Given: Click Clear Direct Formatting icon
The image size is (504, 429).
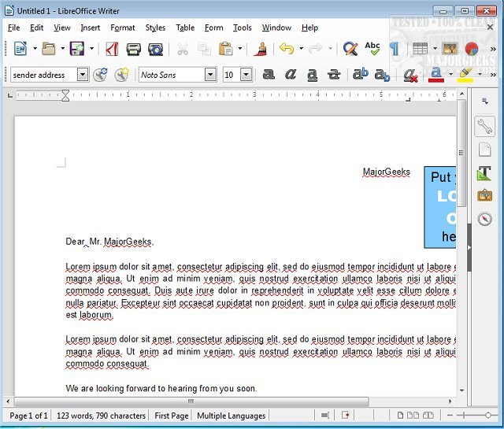Looking at the screenshot, I should [410, 76].
